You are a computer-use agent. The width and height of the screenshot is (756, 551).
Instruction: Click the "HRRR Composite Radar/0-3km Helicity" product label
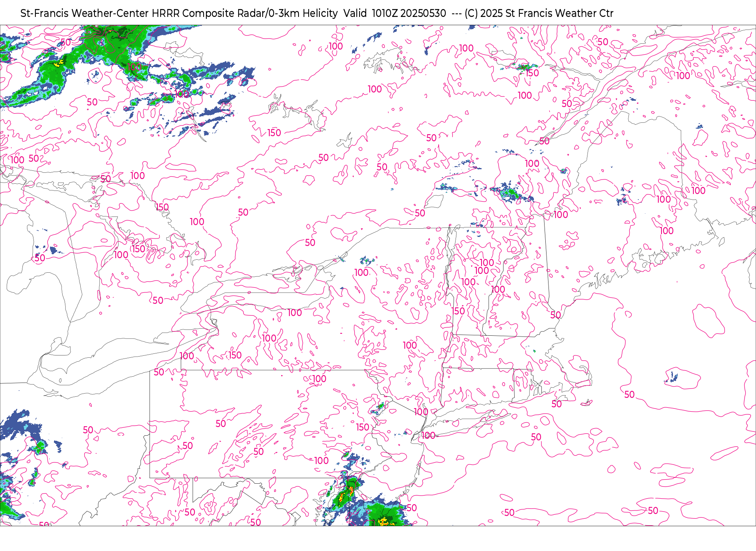245,13
